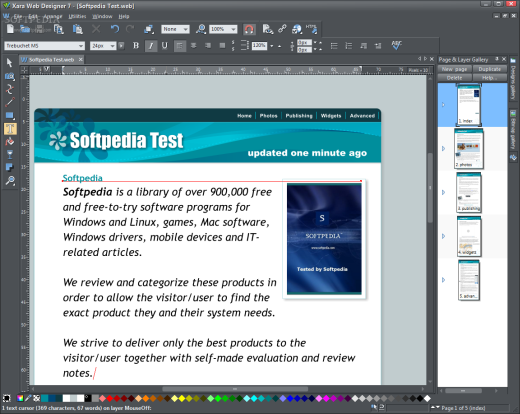Click the Redo arrow icon
520x414 pixels.
[130, 29]
